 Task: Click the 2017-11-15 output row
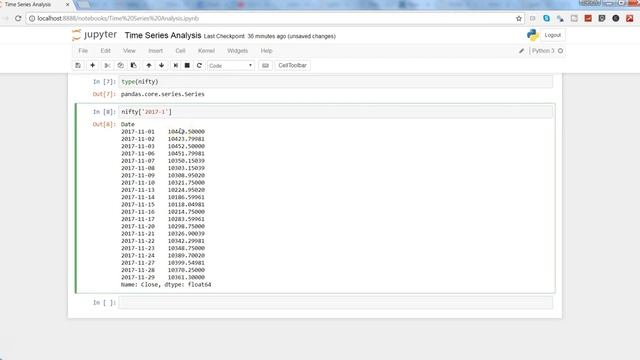coord(163,204)
